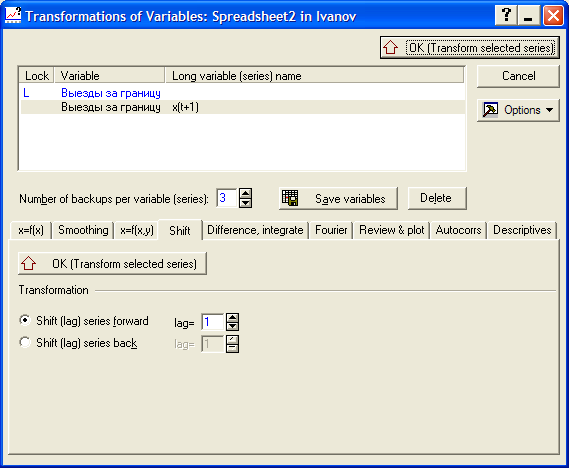This screenshot has height=468, width=569.
Task: Click the help question mark button in title bar
Action: pyautogui.click(x=506, y=16)
